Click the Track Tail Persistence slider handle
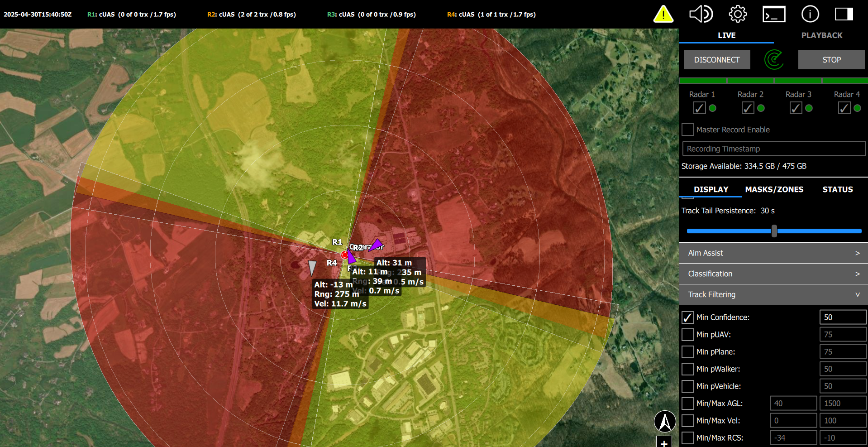868x447 pixels. pos(774,231)
